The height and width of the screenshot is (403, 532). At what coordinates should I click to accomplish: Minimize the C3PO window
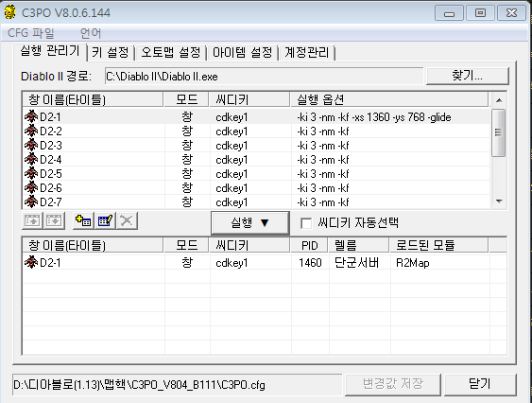tap(449, 13)
